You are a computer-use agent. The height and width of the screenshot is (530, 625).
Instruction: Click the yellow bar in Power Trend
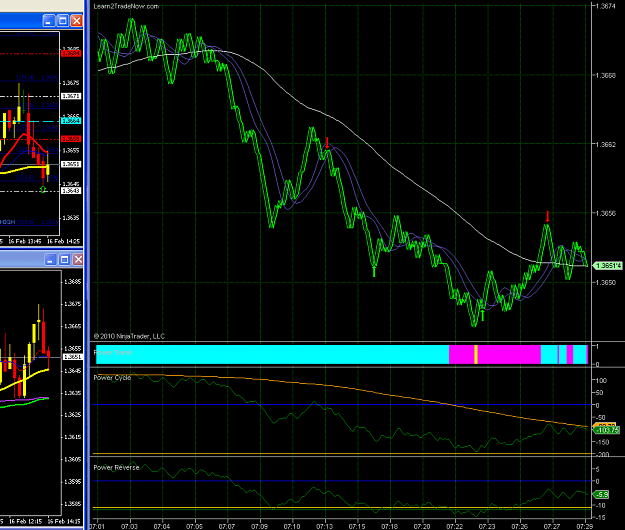(x=476, y=354)
